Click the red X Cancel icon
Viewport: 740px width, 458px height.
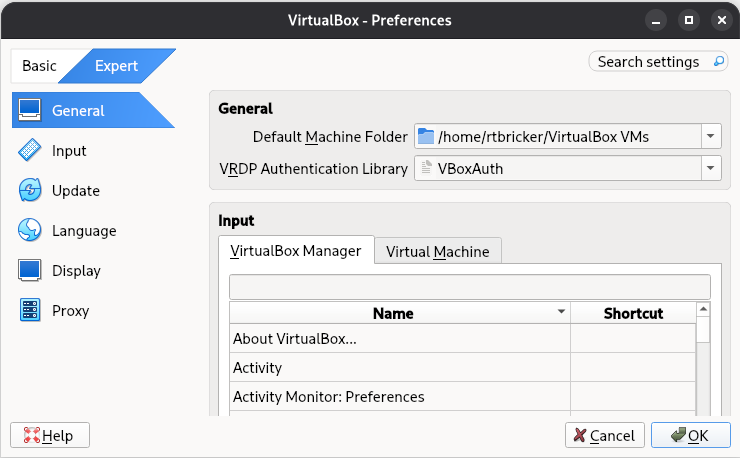580,435
